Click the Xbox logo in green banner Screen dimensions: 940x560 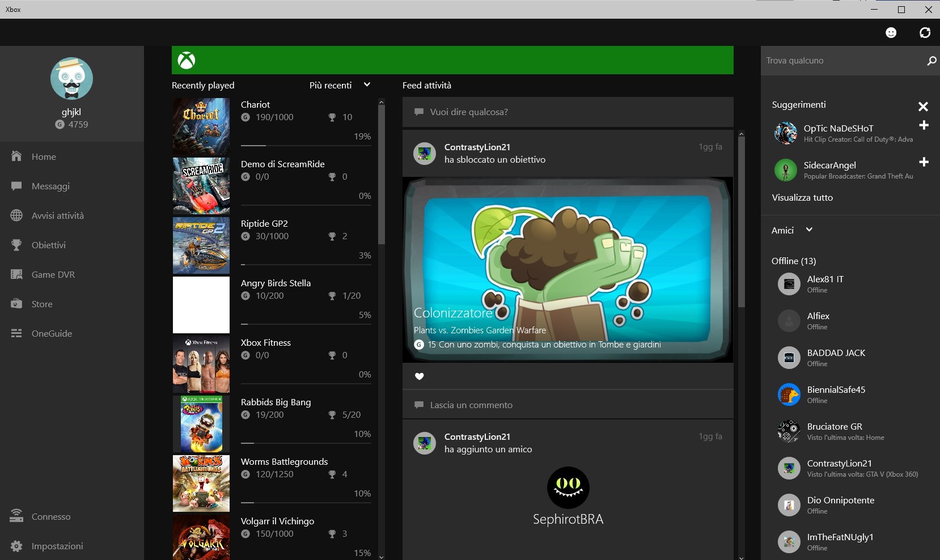coord(187,61)
